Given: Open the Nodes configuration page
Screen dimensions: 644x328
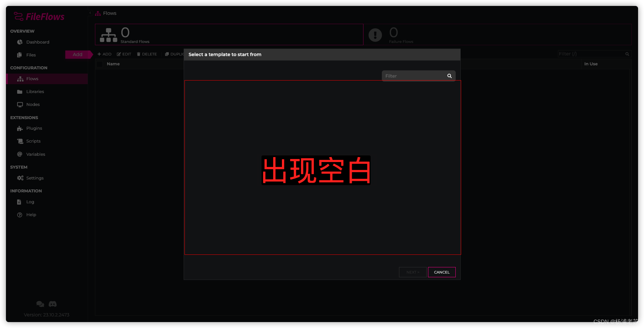Looking at the screenshot, I should (x=33, y=104).
